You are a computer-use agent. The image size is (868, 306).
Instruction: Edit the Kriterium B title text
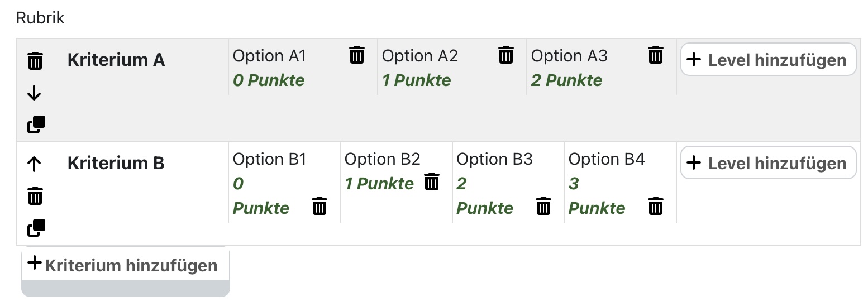pyautogui.click(x=116, y=163)
